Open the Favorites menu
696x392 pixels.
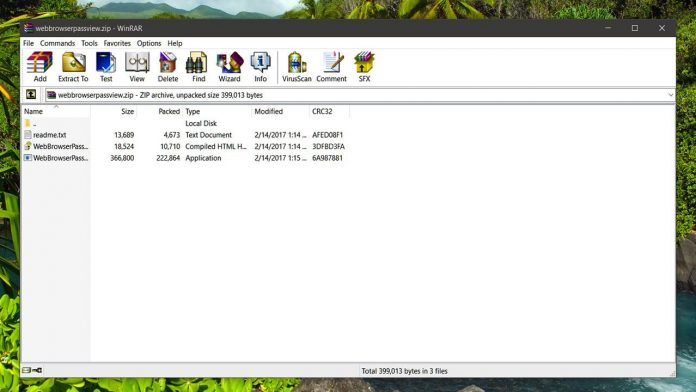click(x=117, y=43)
